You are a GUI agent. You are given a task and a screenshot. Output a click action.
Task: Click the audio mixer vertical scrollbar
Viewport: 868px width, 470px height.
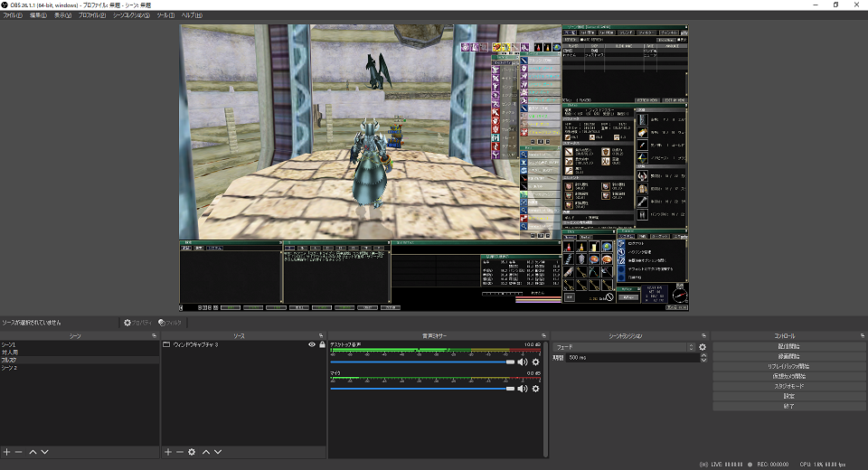[546, 399]
